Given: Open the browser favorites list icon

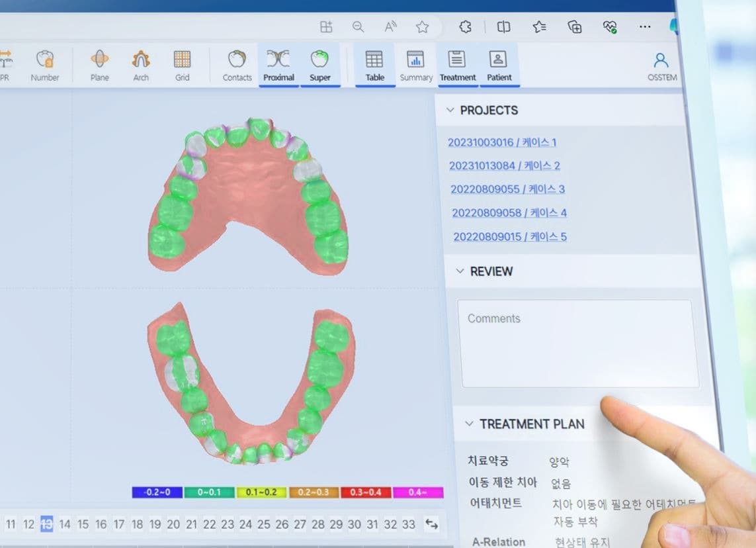Looking at the screenshot, I should pos(540,27).
